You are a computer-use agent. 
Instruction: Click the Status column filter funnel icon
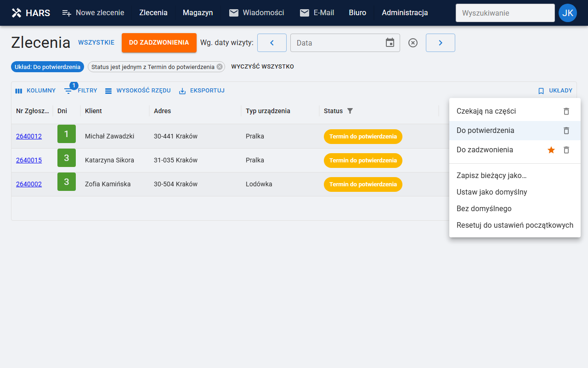[350, 111]
